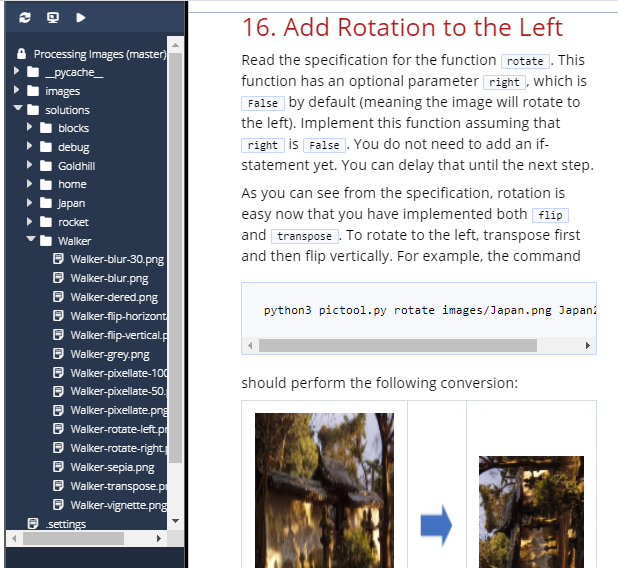The height and width of the screenshot is (568, 618).
Task: Open Walker-blur-30.png file icon
Action: 58,259
